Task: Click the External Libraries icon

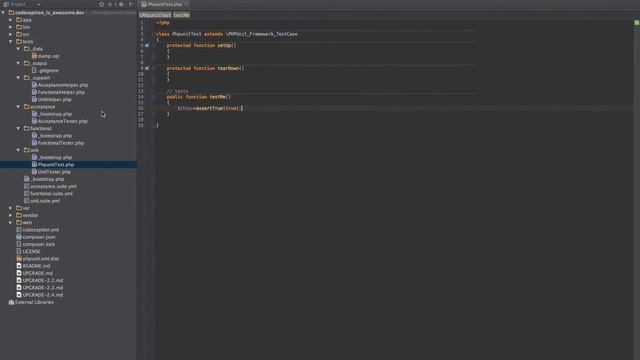Action: tap(11, 302)
